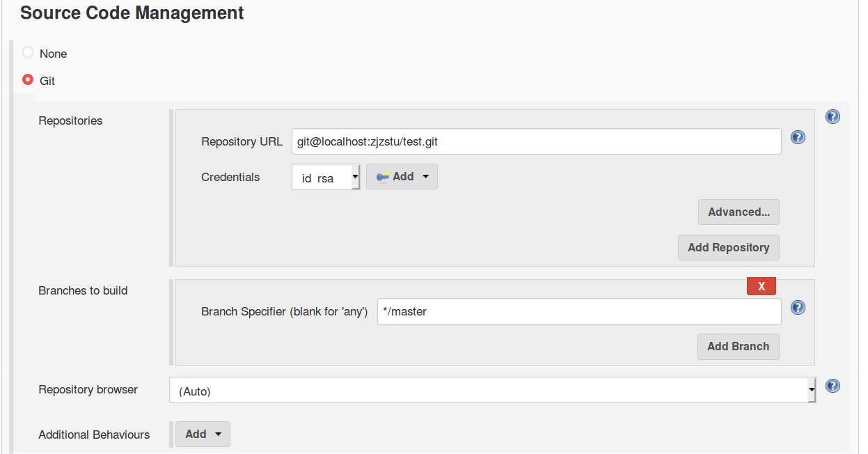
Task: Show help for Repository URL field
Action: click(798, 137)
